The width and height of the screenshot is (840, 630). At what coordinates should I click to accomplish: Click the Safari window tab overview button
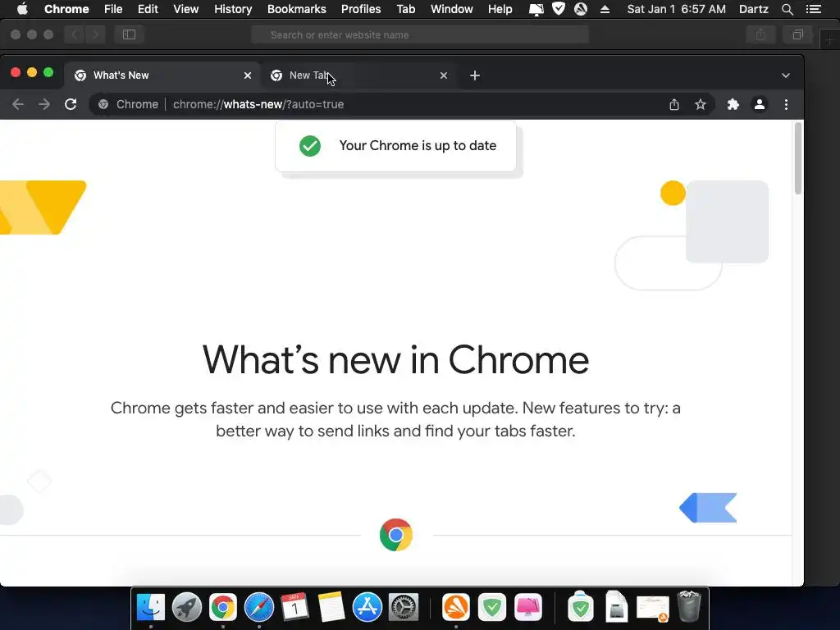point(797,34)
